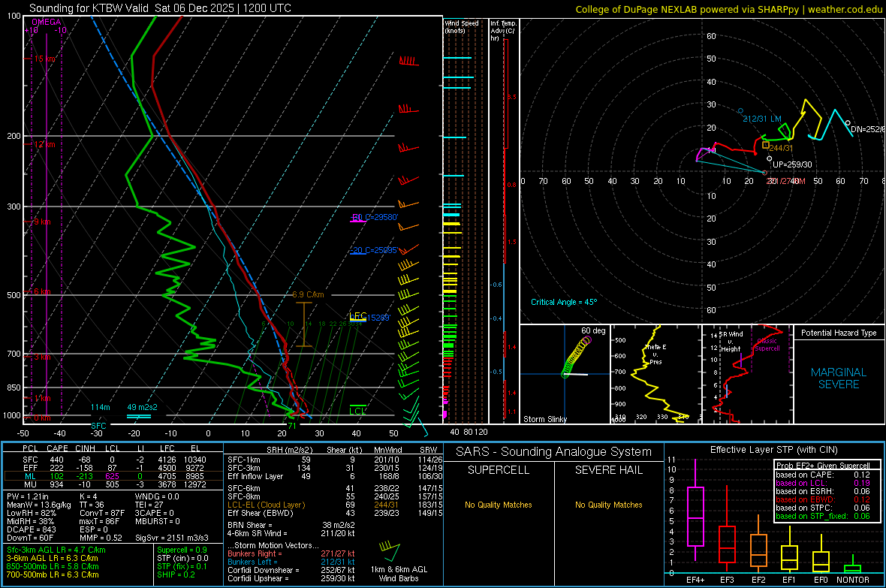Click the Storm Slinky circle cluster
The width and height of the screenshot is (886, 588).
pyautogui.click(x=576, y=357)
